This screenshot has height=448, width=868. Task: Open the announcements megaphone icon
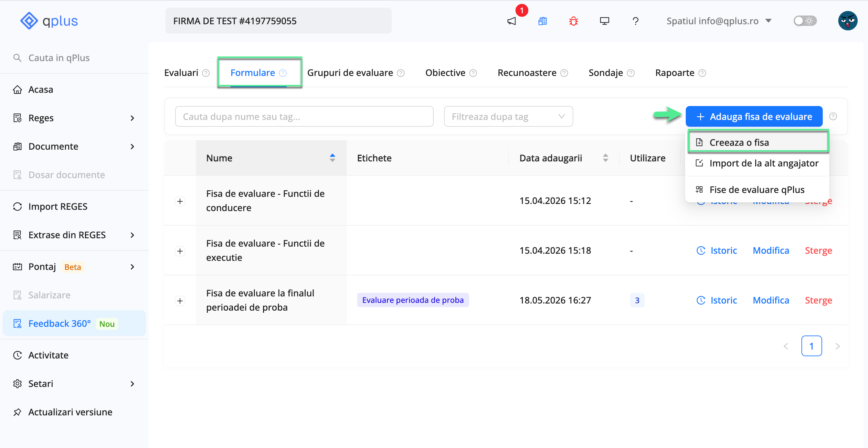pyautogui.click(x=512, y=21)
